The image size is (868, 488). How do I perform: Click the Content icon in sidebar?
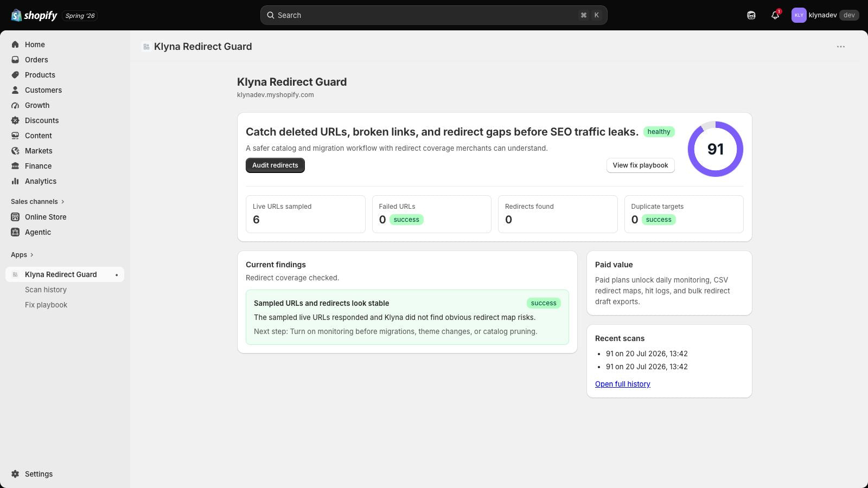click(x=15, y=136)
